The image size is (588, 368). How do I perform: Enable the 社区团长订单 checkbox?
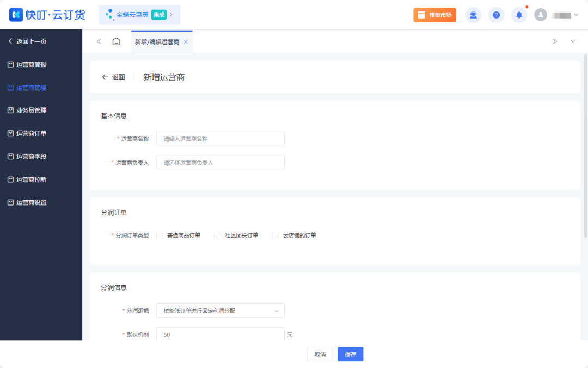coord(217,236)
